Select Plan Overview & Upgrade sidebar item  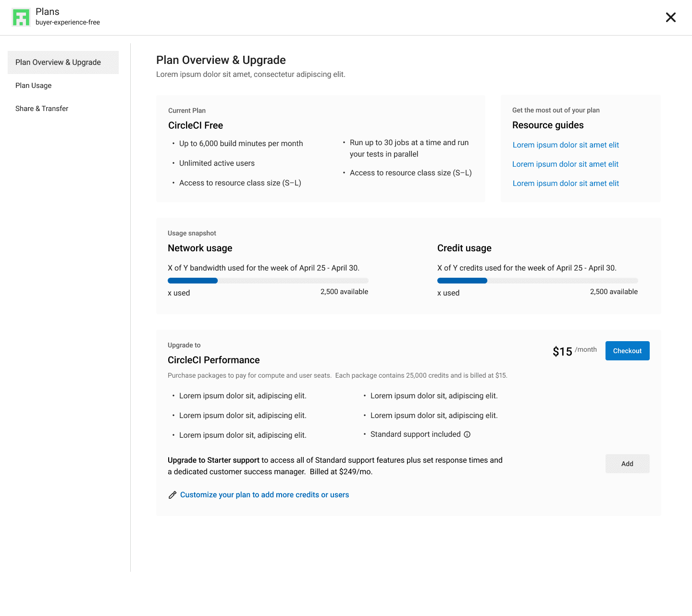63,62
